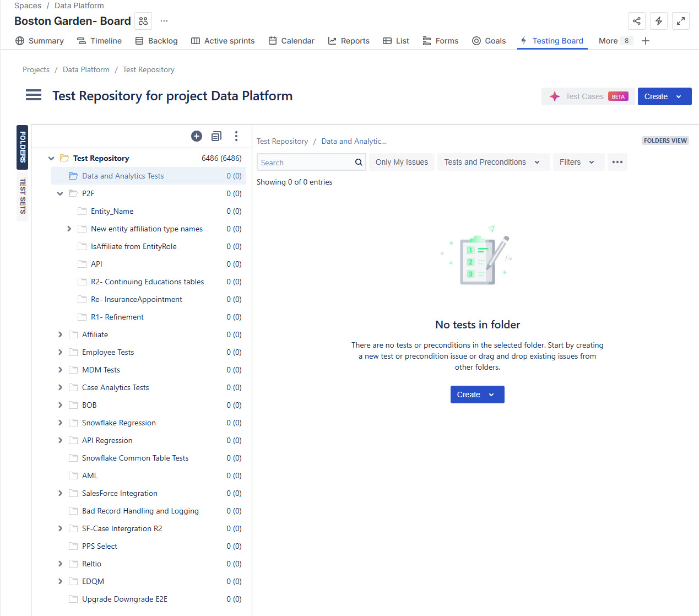Click the team members icon beside board name
Viewport: 699px width, 616px height.
tap(143, 21)
